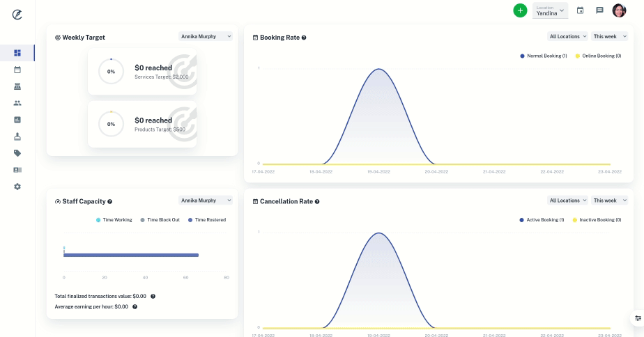Click the cash register icon in sidebar
This screenshot has width=644, height=337.
point(17,86)
